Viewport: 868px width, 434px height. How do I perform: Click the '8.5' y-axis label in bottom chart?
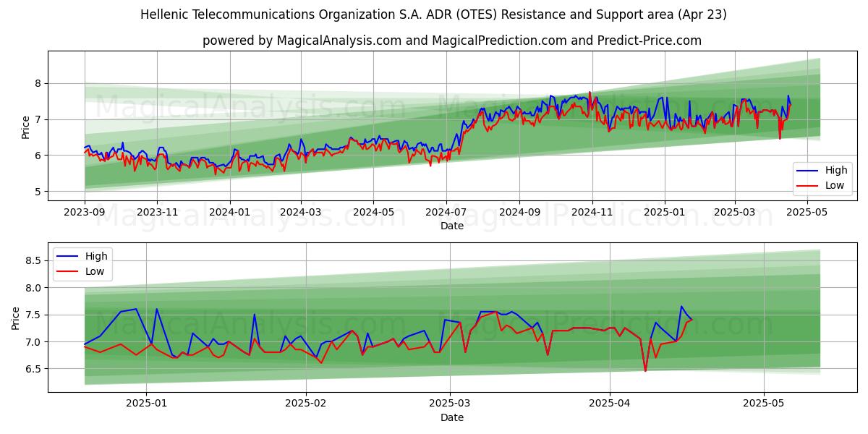[x=35, y=260]
